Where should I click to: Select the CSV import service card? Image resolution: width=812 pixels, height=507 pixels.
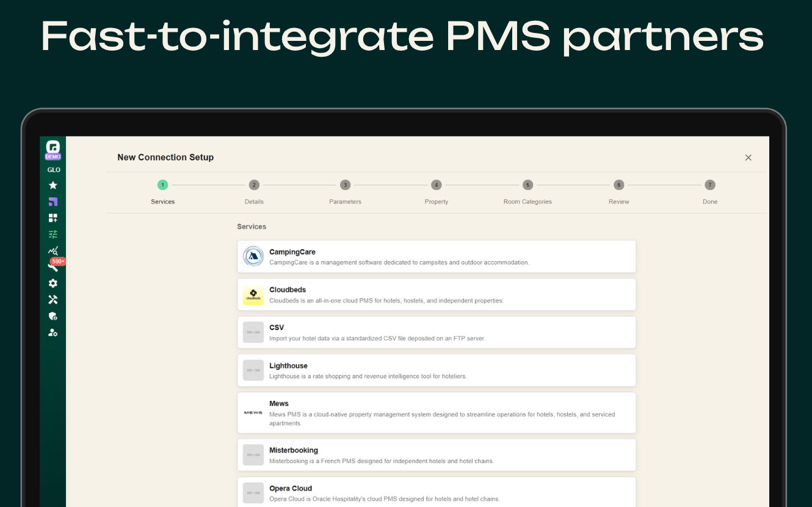click(x=437, y=333)
